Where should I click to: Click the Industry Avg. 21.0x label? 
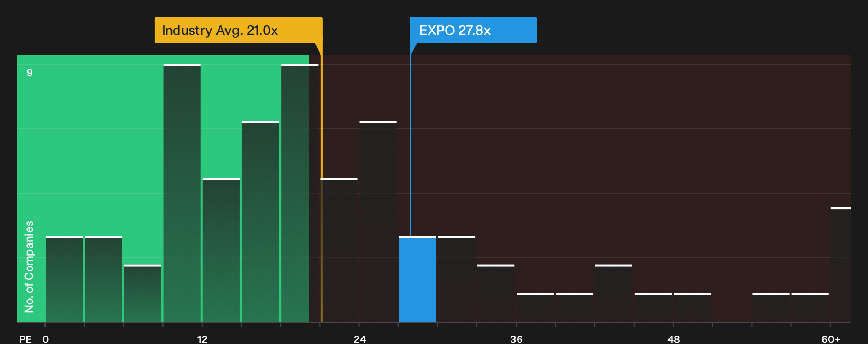point(238,30)
